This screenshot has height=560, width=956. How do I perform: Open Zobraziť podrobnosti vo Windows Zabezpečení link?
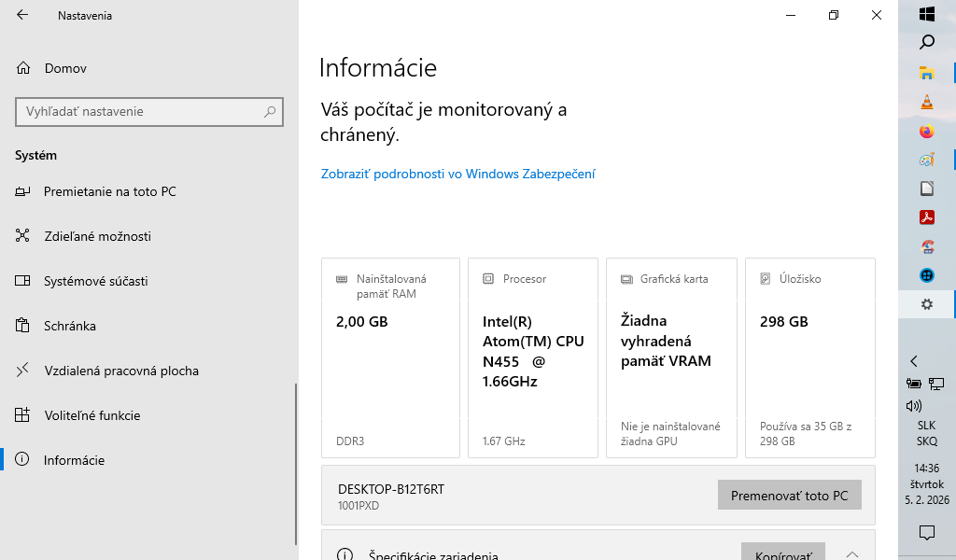tap(457, 174)
